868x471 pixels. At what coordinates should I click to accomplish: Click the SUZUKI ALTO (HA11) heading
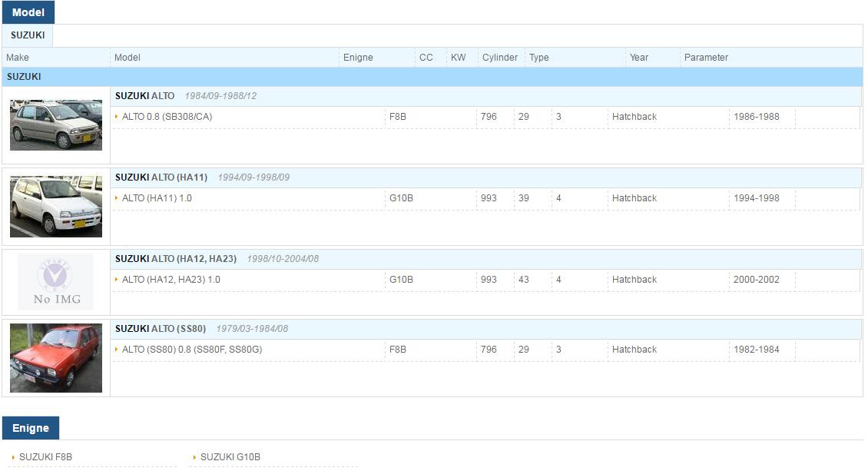(x=161, y=177)
